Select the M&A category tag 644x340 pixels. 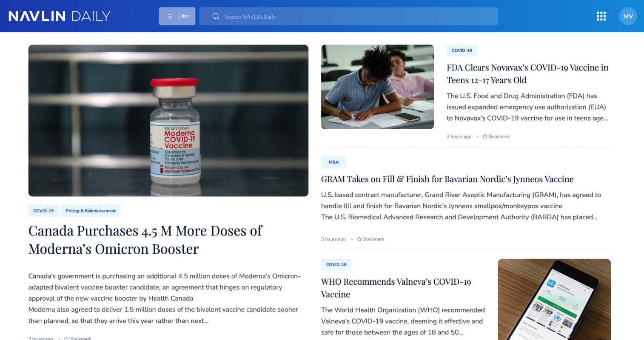point(333,162)
